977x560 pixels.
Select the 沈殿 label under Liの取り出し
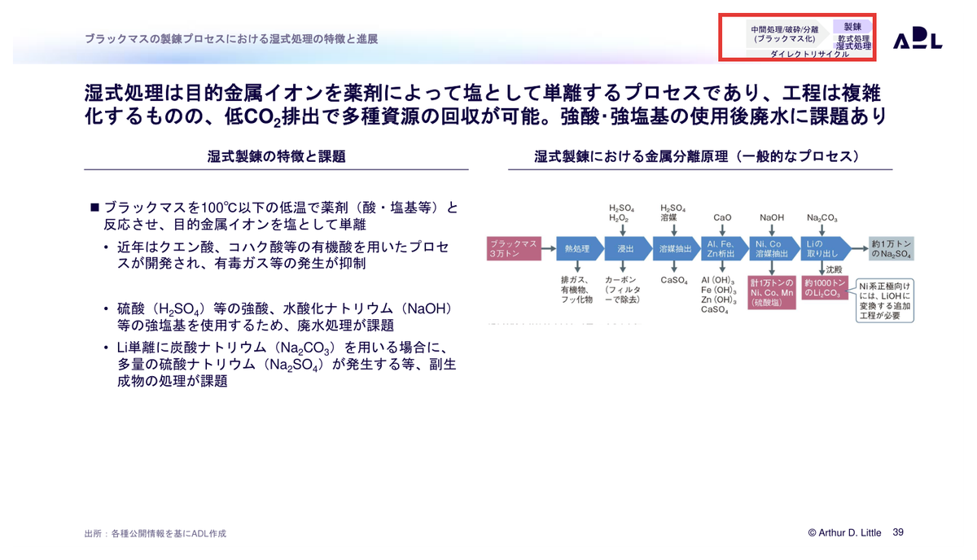[x=834, y=268]
